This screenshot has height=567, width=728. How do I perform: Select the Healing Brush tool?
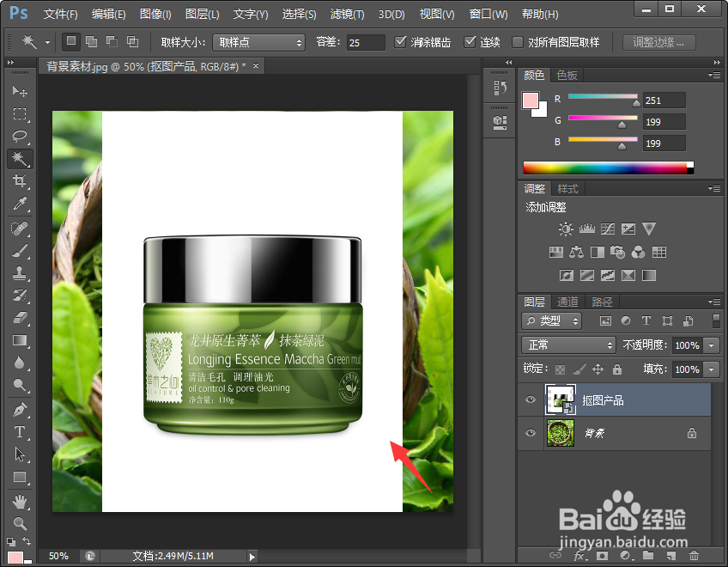(x=20, y=229)
